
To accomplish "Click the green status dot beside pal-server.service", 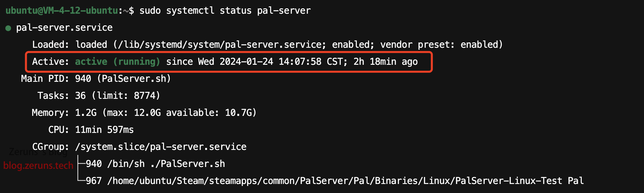I will click(x=8, y=28).
